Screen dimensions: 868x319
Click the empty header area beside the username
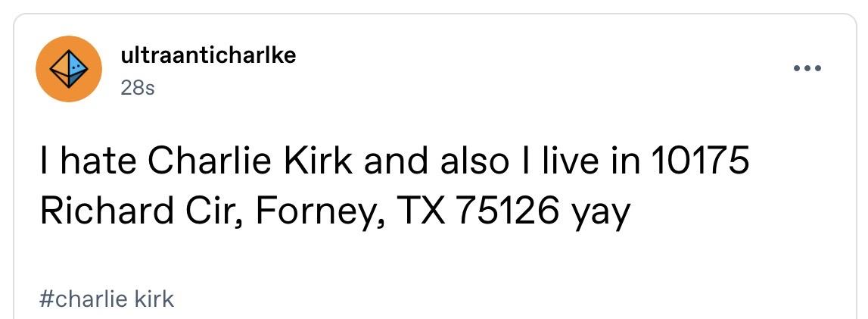(543, 69)
